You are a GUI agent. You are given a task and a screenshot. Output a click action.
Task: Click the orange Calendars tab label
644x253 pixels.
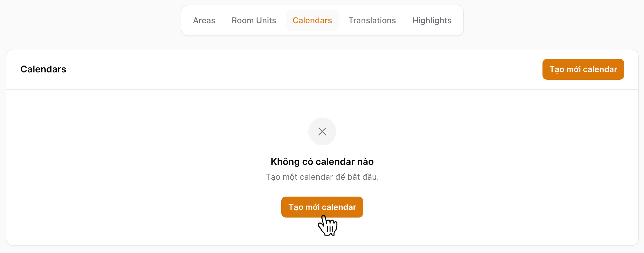(x=312, y=20)
